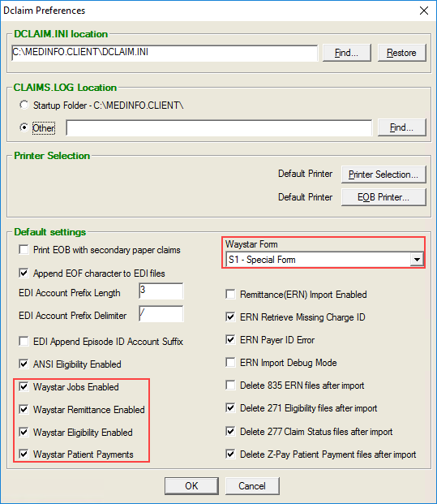437x504 pixels.
Task: Enable Remittance(ERN) Import Enabled checkbox
Action: click(230, 295)
